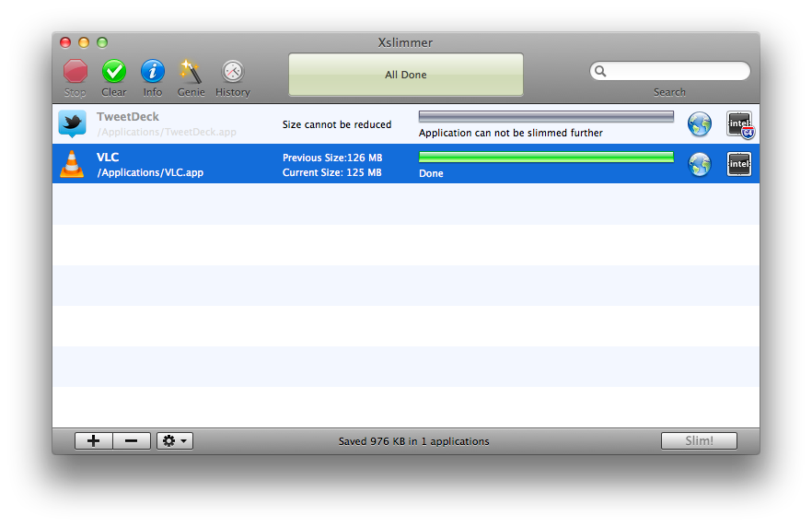
Task: Expand the gear action dropdown menu
Action: pyautogui.click(x=174, y=441)
